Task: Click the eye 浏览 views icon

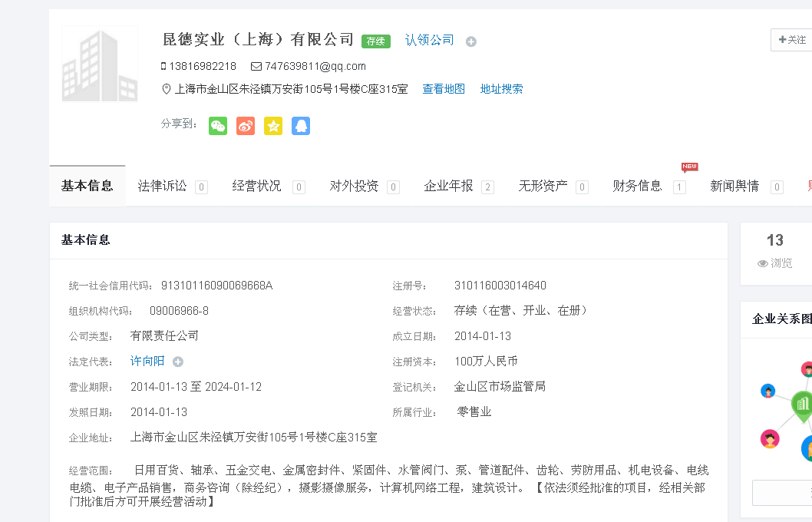Action: coord(763,263)
